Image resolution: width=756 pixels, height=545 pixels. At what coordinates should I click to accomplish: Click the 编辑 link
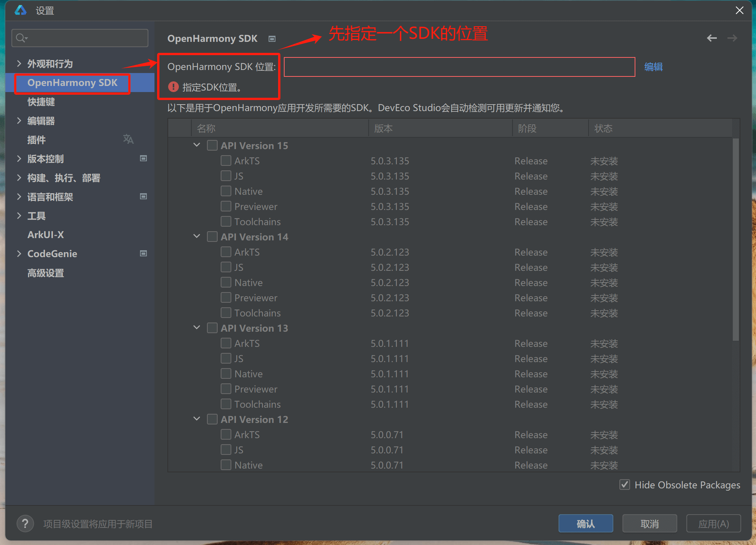tap(653, 67)
